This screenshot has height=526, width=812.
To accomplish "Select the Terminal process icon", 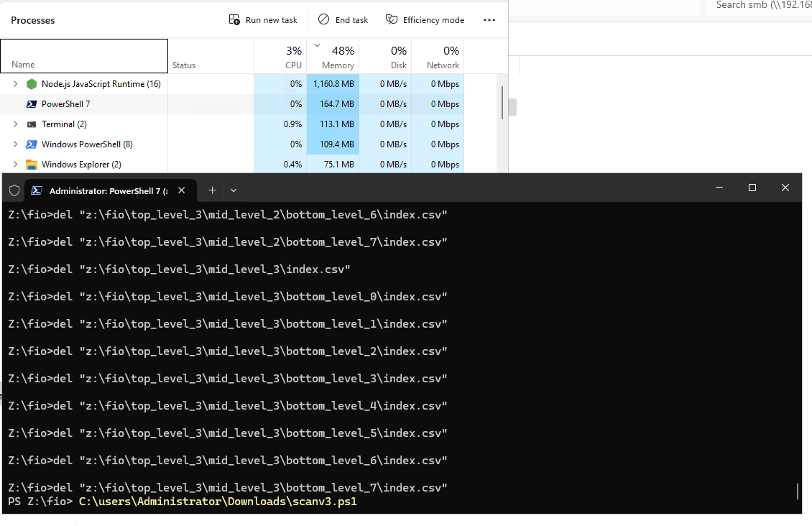I will [x=32, y=124].
